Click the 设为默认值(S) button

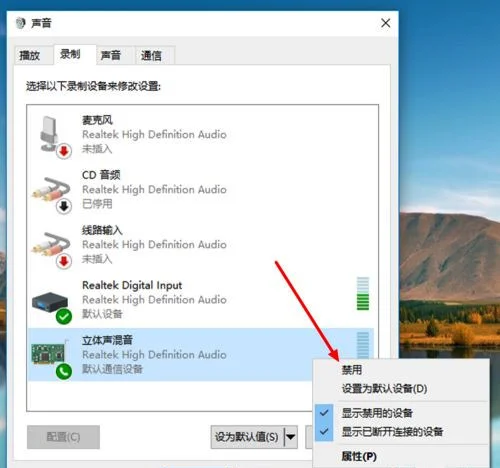(247, 437)
